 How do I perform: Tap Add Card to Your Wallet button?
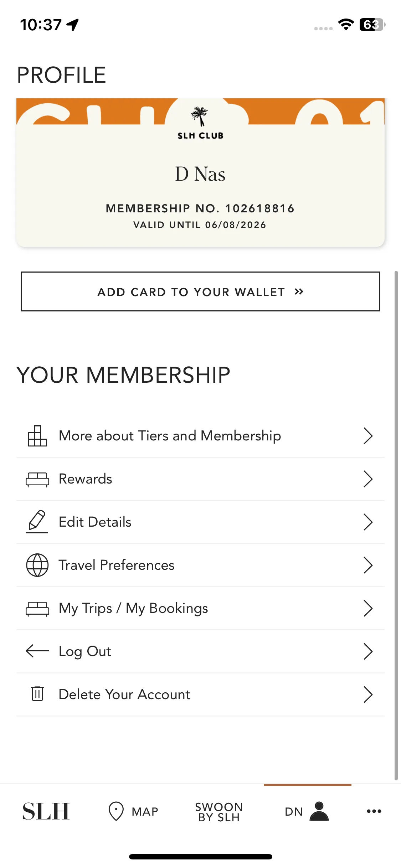[x=200, y=291]
